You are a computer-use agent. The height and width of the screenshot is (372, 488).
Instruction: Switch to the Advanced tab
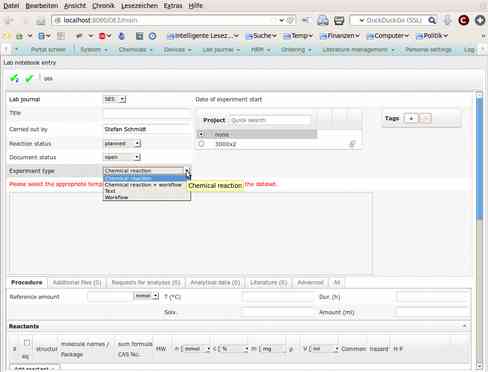pyautogui.click(x=310, y=283)
